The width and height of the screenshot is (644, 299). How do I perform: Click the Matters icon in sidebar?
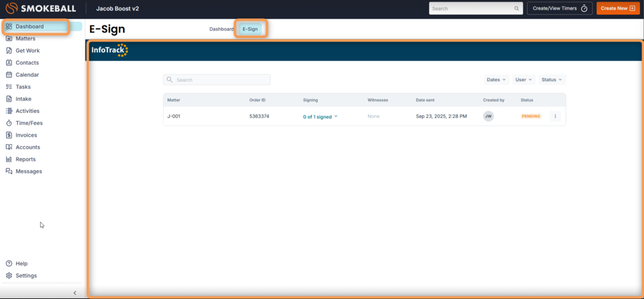[x=9, y=39]
